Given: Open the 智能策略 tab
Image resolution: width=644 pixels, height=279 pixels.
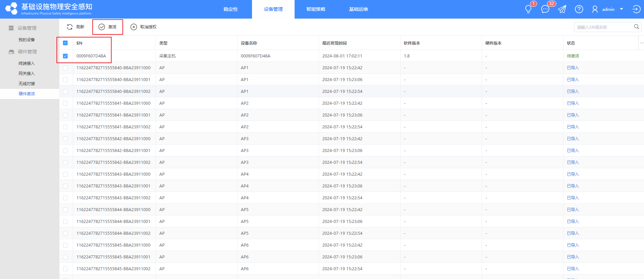Looking at the screenshot, I should point(316,9).
